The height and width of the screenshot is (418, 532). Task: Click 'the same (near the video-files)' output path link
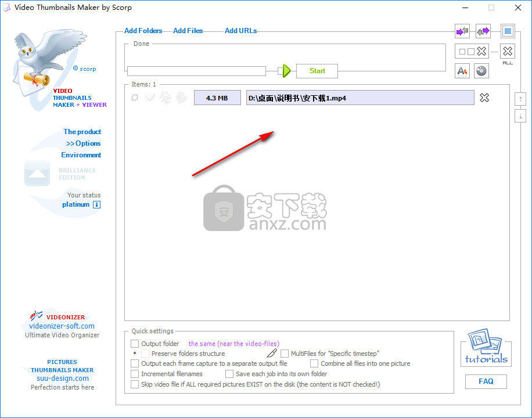pyautogui.click(x=234, y=344)
